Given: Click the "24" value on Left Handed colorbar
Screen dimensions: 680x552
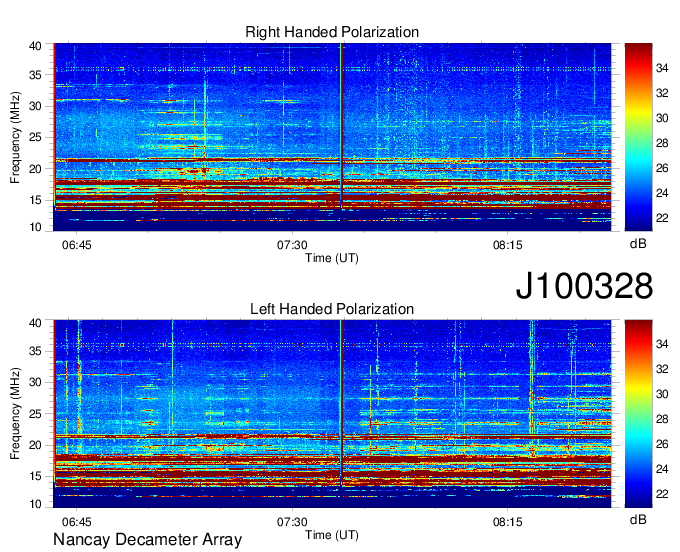Looking at the screenshot, I should coord(662,469).
